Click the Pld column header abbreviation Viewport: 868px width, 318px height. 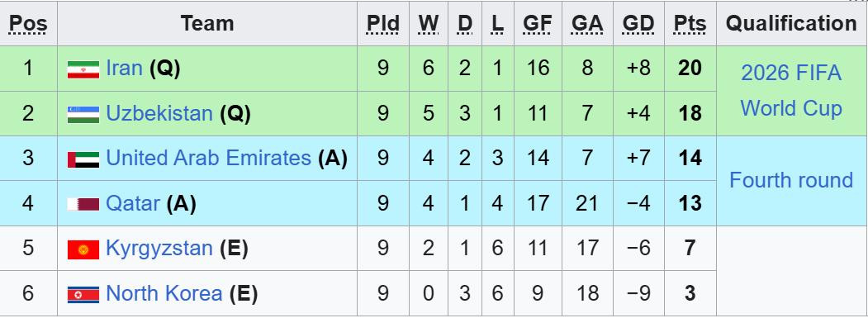pyautogui.click(x=383, y=24)
